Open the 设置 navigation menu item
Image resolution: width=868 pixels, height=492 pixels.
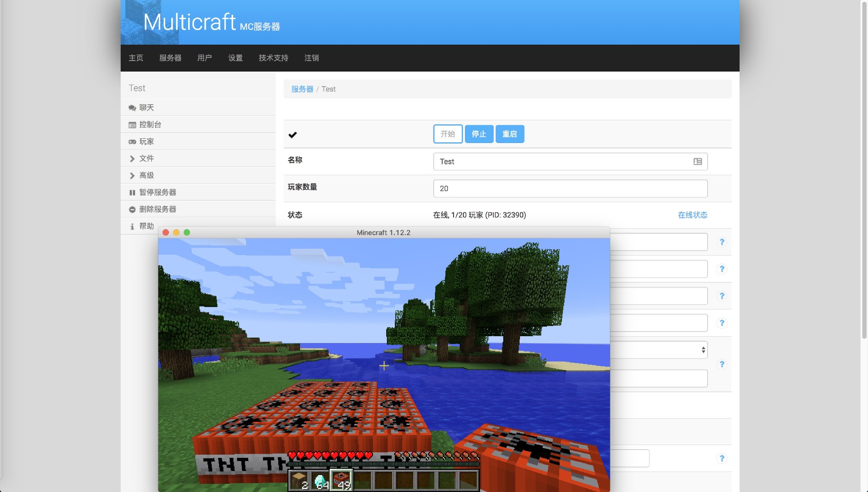[x=235, y=58]
